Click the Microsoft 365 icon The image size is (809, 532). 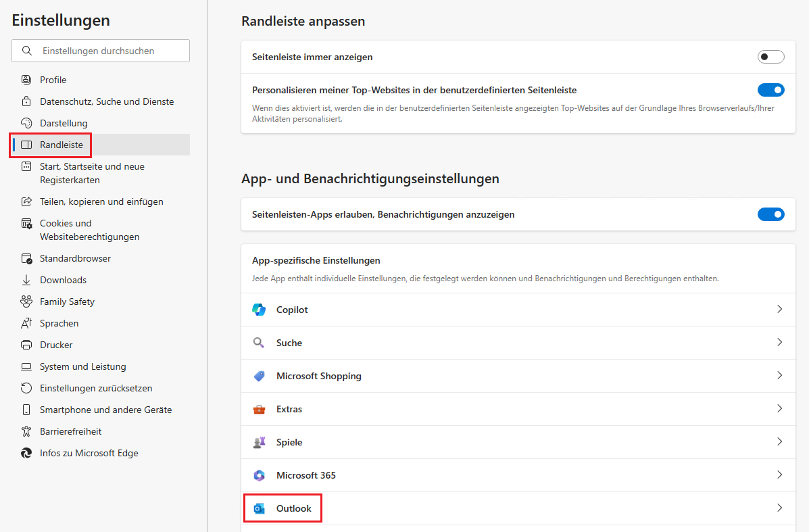[x=259, y=475]
